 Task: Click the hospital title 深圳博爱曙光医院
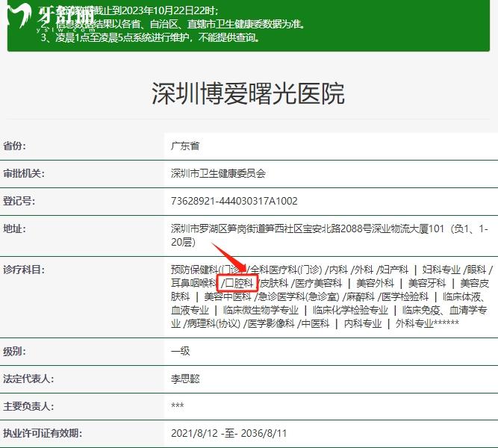(x=248, y=93)
